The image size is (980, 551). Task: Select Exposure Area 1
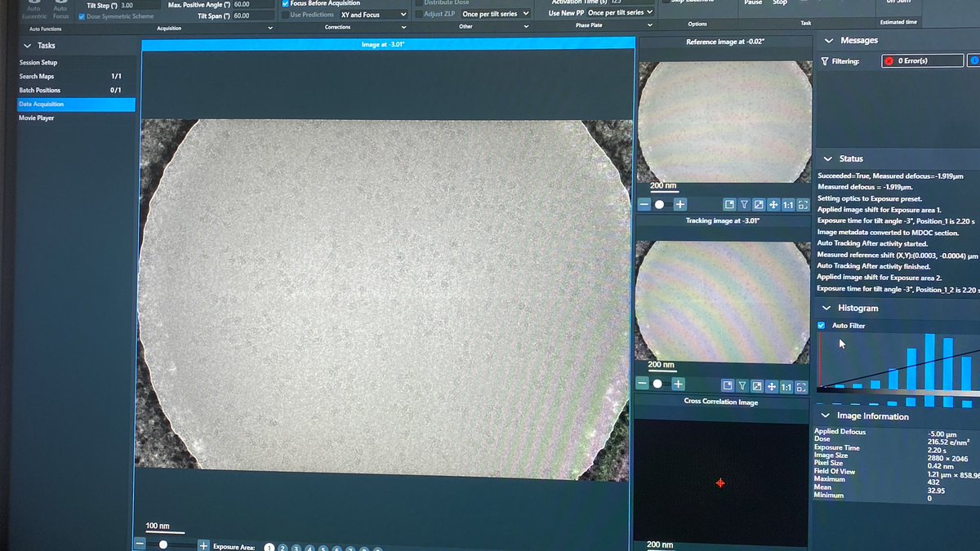click(x=269, y=548)
